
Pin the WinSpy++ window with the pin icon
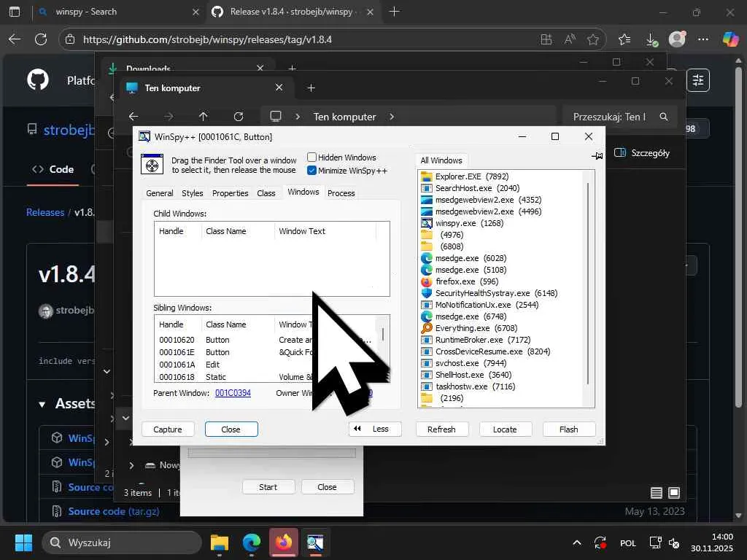click(x=597, y=156)
